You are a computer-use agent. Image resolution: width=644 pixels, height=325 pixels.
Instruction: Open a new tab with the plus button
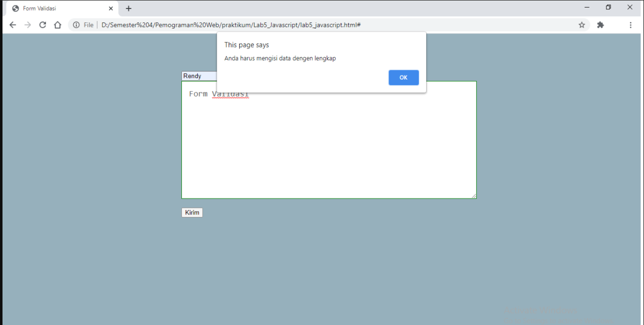(x=128, y=8)
